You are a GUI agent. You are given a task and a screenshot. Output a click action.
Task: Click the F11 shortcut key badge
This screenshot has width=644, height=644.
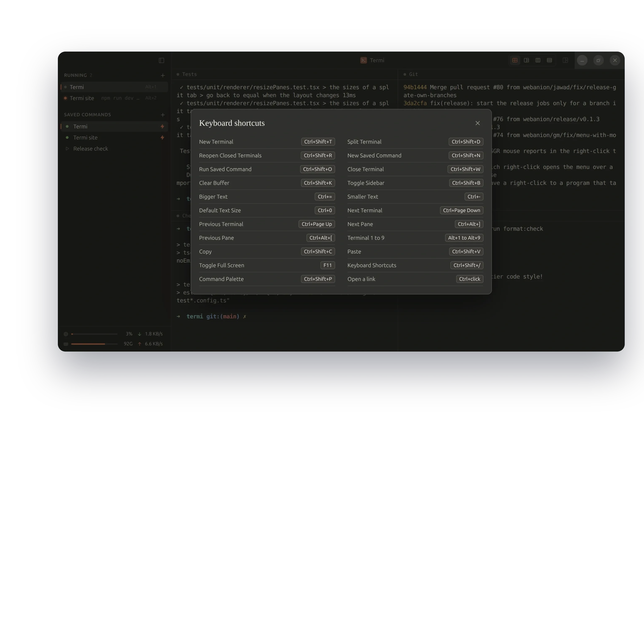(x=327, y=265)
